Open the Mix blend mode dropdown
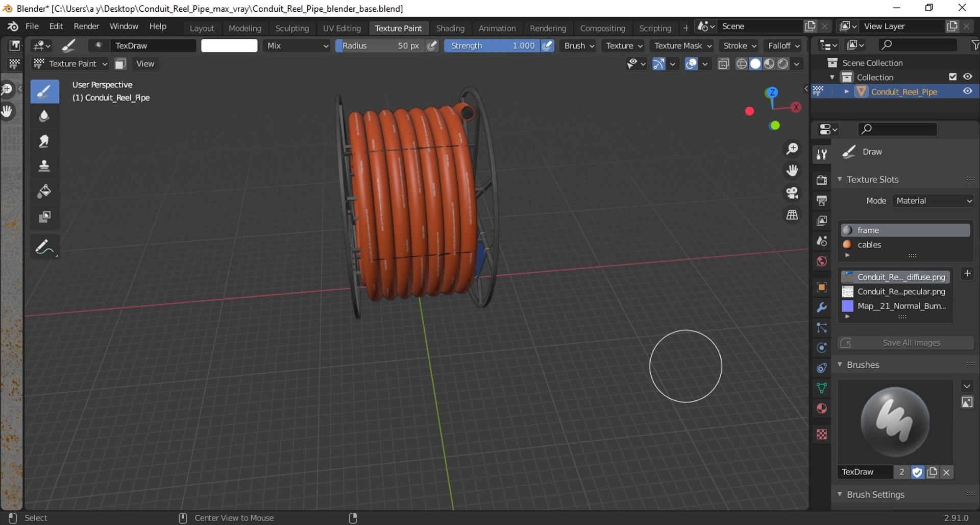 297,46
